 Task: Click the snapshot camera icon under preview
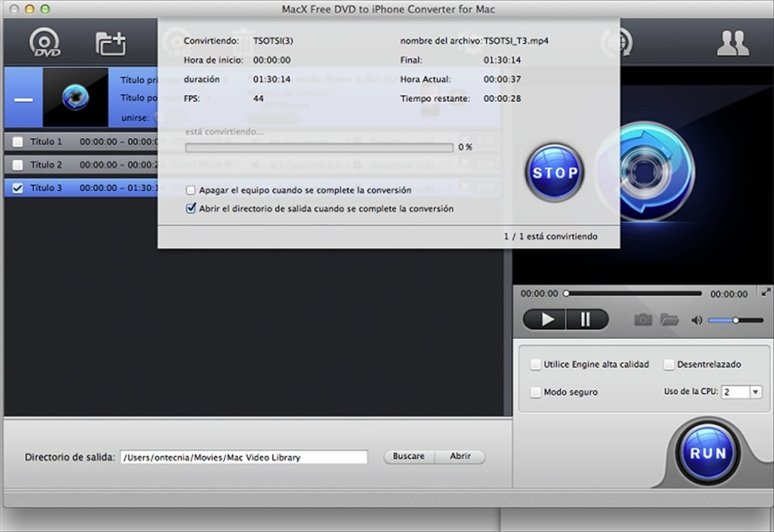pyautogui.click(x=642, y=320)
